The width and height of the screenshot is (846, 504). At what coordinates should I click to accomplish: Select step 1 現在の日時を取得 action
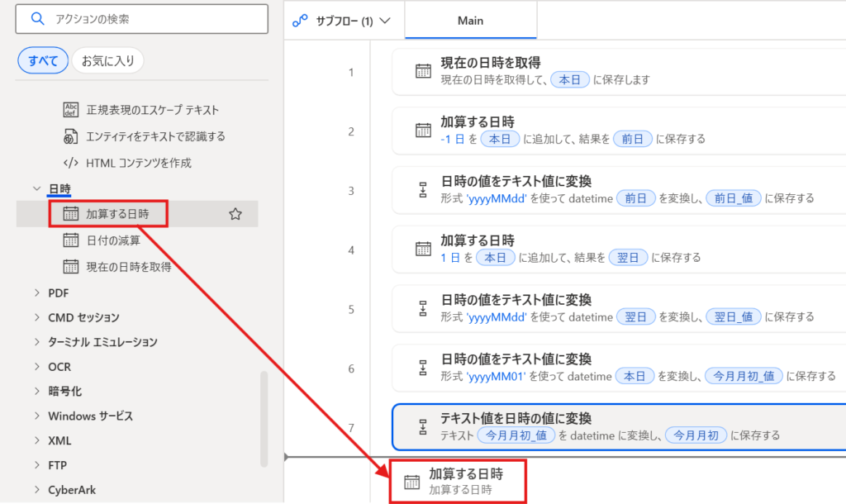coord(618,71)
